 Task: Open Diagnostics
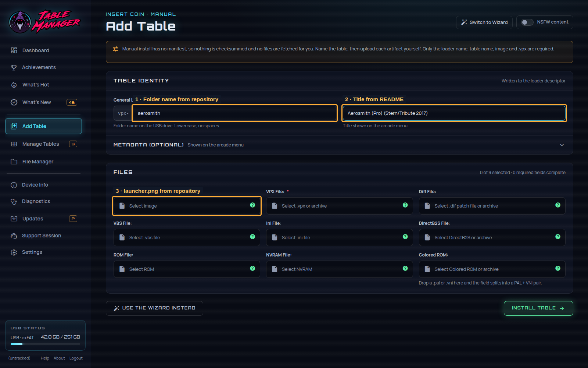(43, 201)
